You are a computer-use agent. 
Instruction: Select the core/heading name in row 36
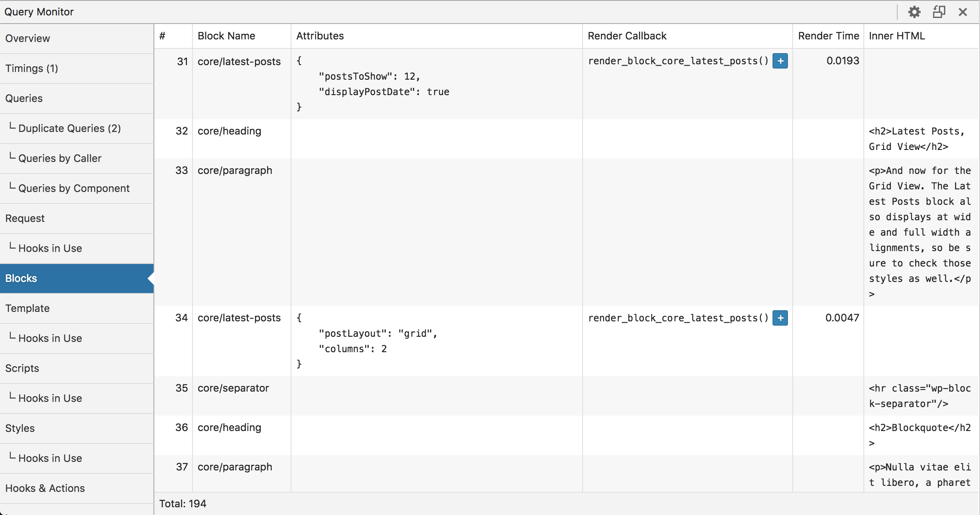229,428
